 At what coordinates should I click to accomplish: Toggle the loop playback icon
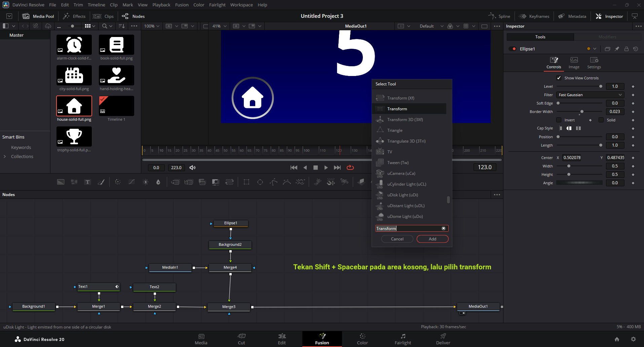[x=350, y=167]
